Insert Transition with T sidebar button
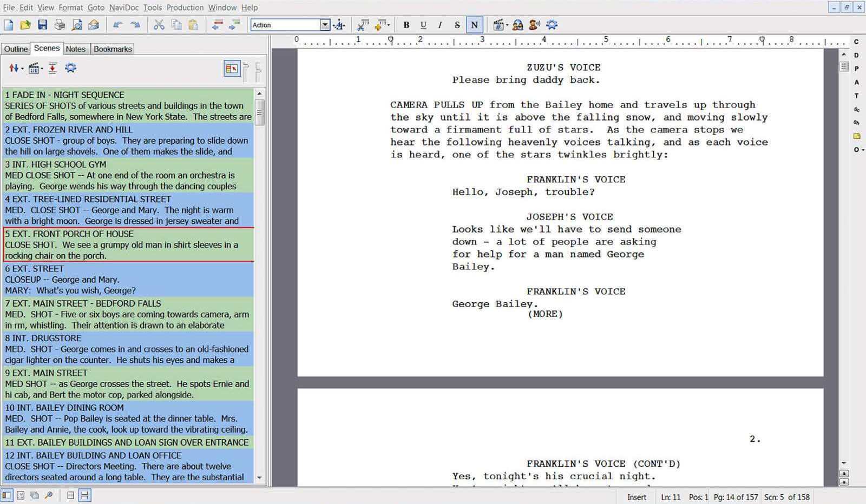The image size is (866, 504). click(856, 96)
